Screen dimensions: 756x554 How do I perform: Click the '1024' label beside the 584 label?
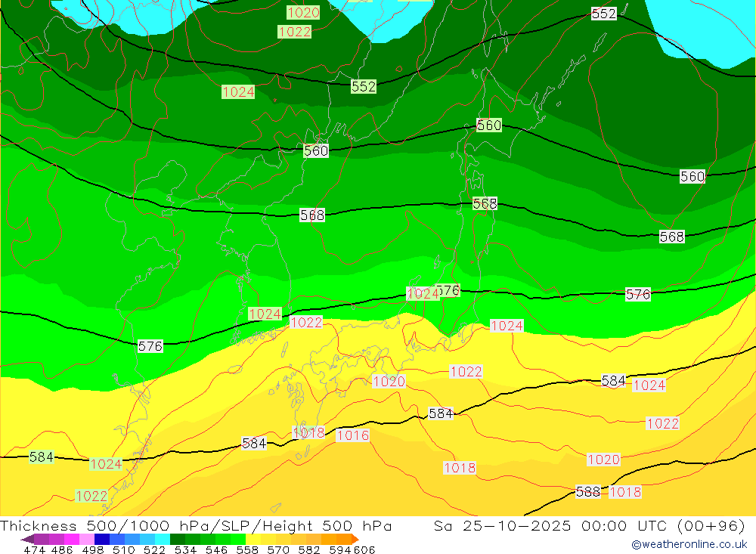[649, 385]
